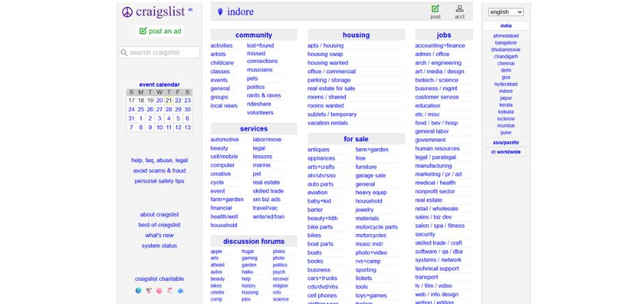This screenshot has width=644, height=304.
Task: Select date 30 in the event calendar
Action: coord(187,110)
